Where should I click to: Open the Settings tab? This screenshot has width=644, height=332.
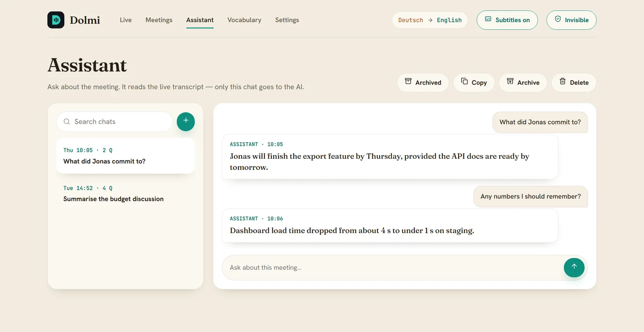(x=287, y=20)
